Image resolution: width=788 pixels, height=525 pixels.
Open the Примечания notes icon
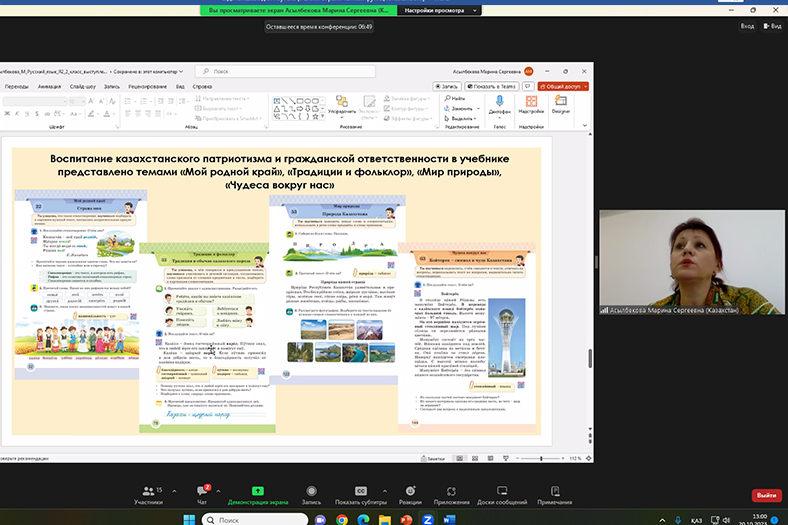554,492
